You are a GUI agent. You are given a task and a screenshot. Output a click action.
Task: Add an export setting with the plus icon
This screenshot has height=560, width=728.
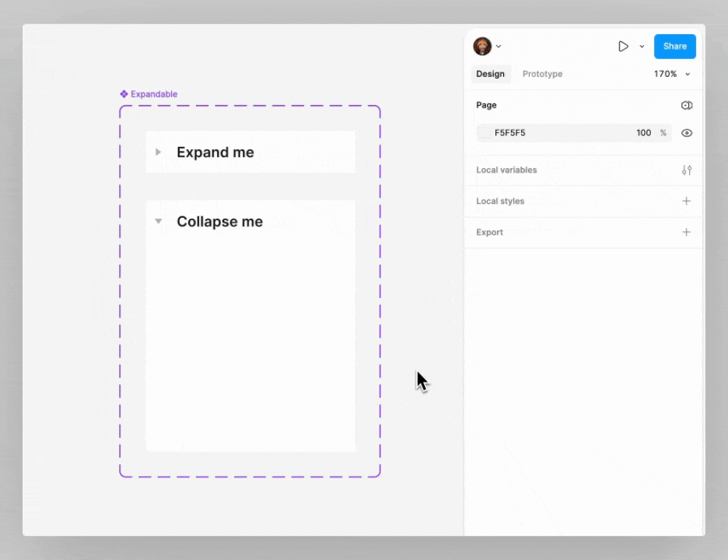tap(686, 233)
